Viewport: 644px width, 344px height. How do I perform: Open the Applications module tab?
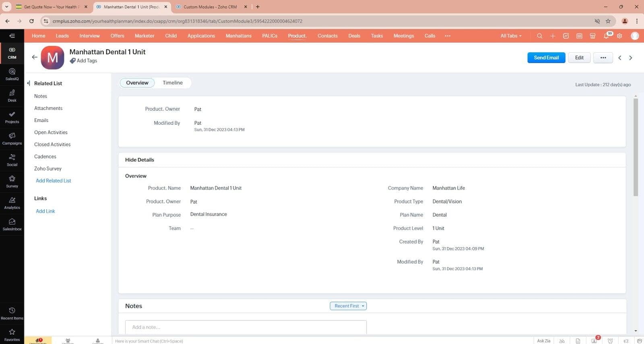pyautogui.click(x=201, y=36)
